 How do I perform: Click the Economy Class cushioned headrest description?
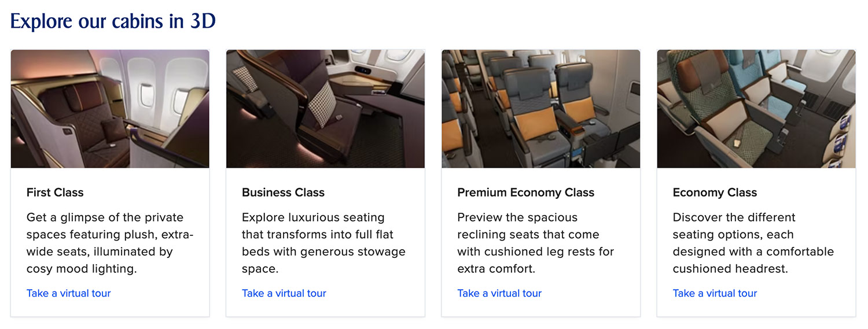tap(753, 243)
